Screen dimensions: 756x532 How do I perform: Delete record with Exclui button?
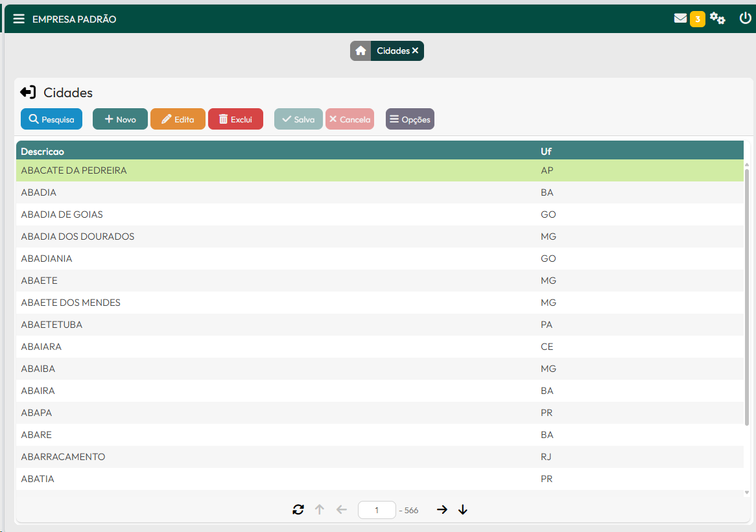pyautogui.click(x=235, y=119)
